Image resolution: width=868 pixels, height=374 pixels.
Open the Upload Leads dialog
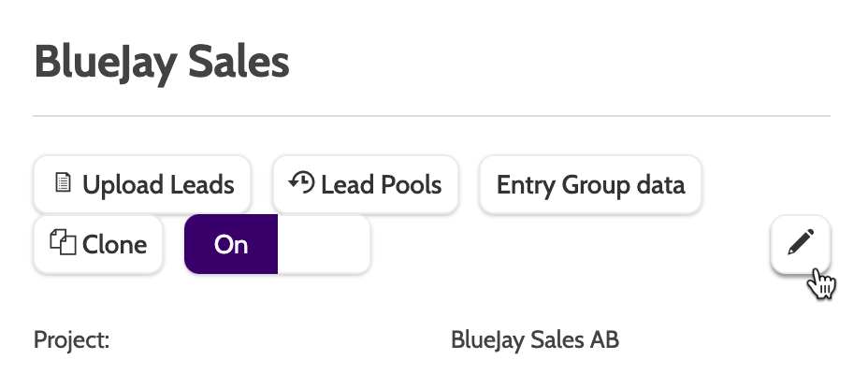[x=142, y=184]
